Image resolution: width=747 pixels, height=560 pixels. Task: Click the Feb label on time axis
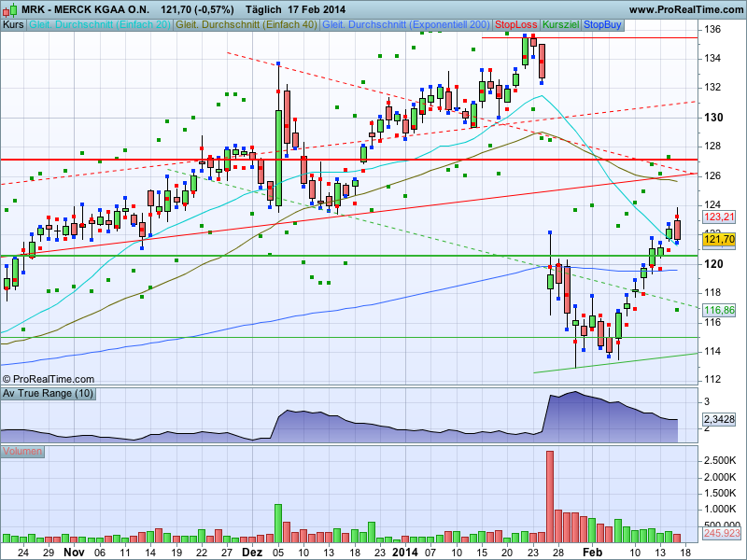[592, 553]
